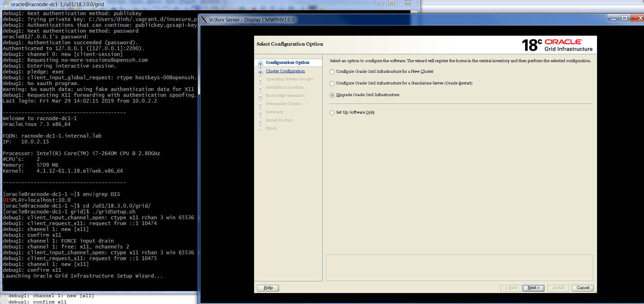Viewport: 644px width, 304px height.
Task: Maximize the VcXsrv Server window
Action: (x=624, y=18)
